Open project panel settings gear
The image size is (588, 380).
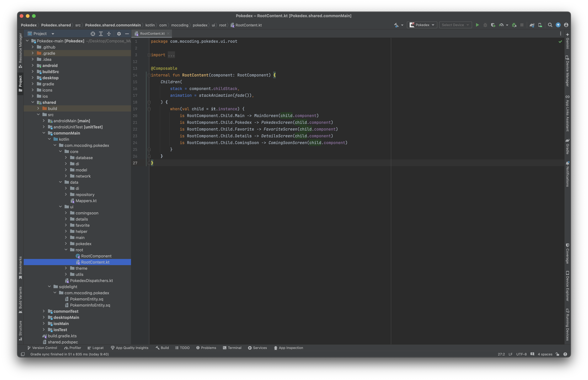[x=119, y=34]
